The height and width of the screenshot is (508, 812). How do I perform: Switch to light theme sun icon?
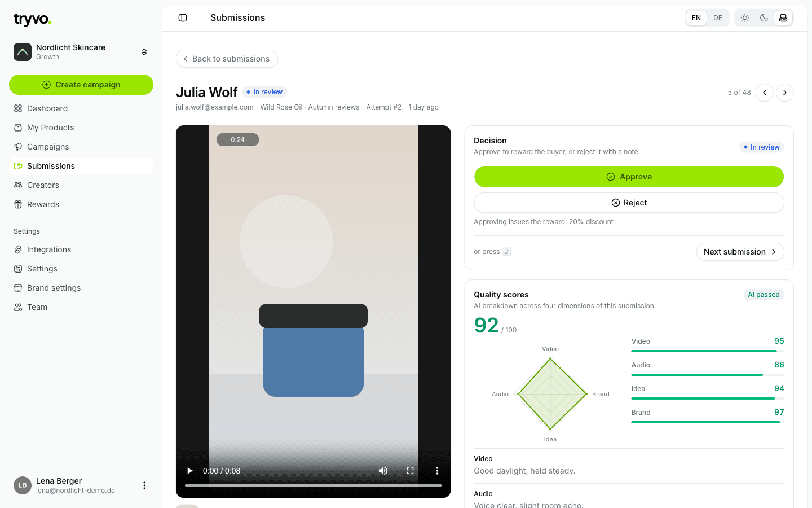pyautogui.click(x=745, y=18)
